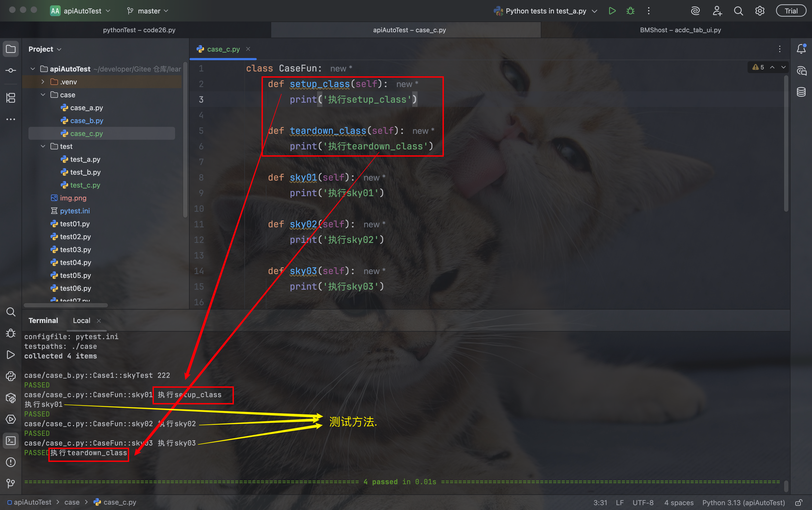This screenshot has width=812, height=510.
Task: Open the Notifications bell panel
Action: [801, 49]
